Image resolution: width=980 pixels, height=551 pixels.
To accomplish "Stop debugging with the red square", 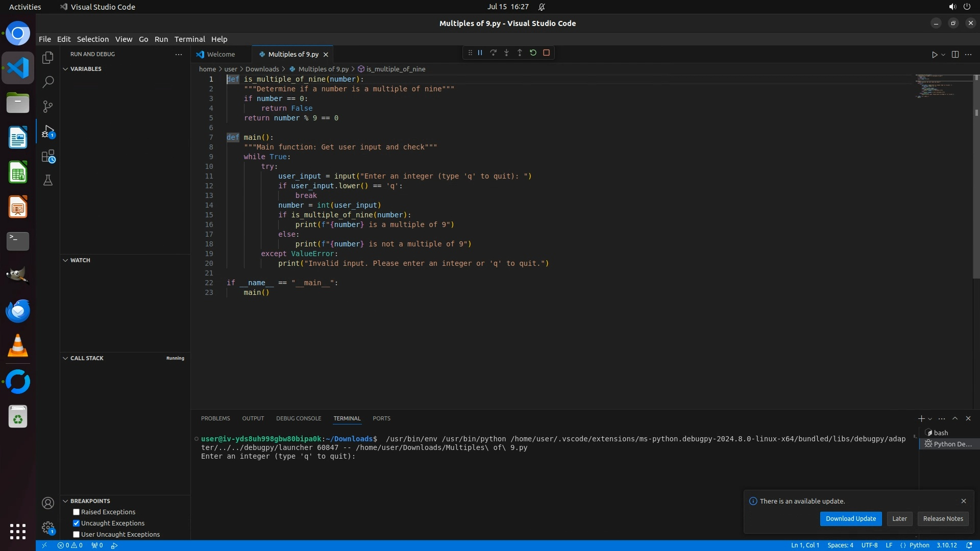I will 546,53.
